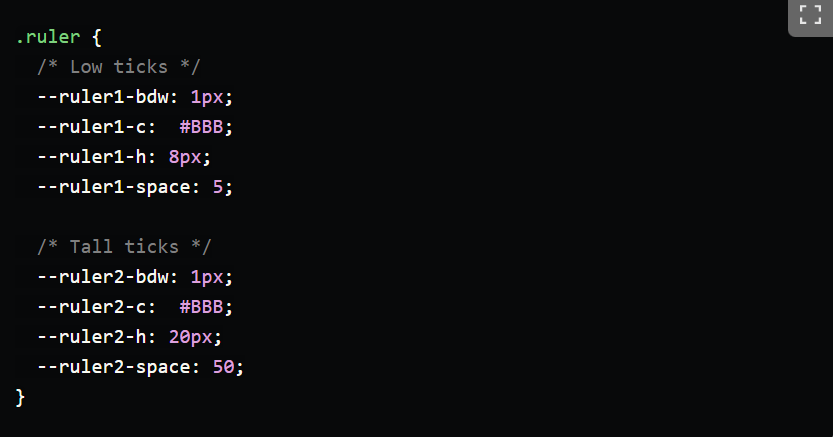
Task: Click the value 5 of --ruler1-space
Action: click(218, 187)
